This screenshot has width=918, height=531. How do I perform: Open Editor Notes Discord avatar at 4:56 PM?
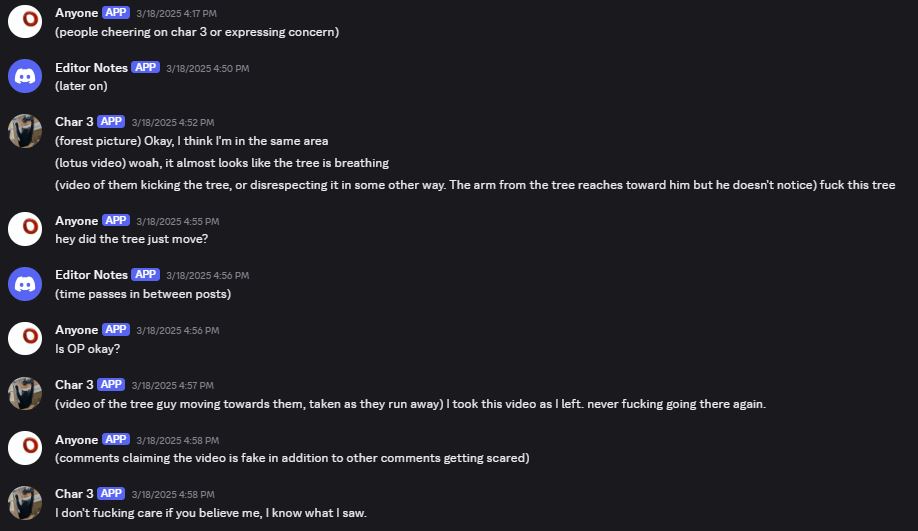(x=25, y=284)
